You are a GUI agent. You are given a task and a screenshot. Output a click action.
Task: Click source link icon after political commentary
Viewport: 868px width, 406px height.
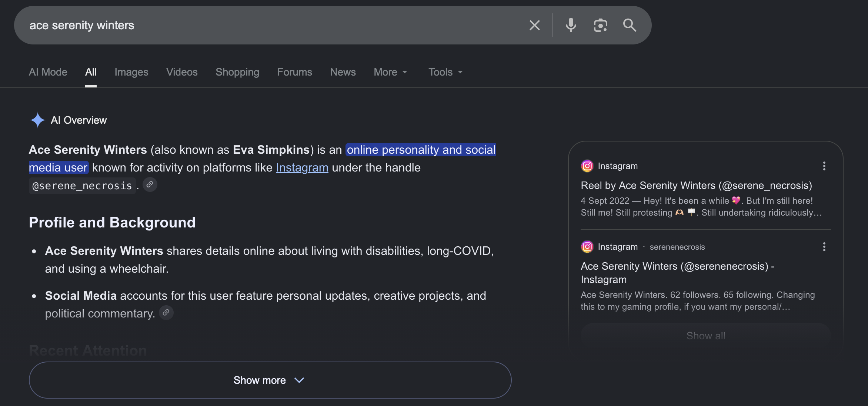pyautogui.click(x=166, y=313)
